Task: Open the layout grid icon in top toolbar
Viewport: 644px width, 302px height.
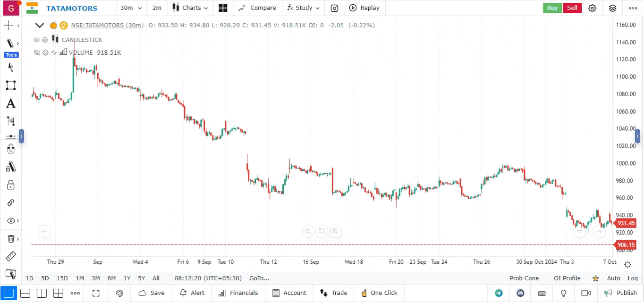Action: pos(223,8)
